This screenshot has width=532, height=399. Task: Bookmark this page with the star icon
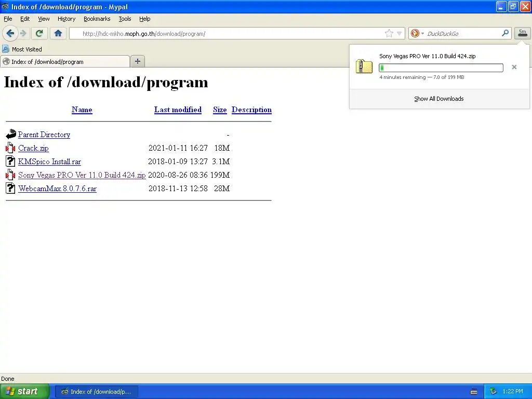[x=389, y=33]
